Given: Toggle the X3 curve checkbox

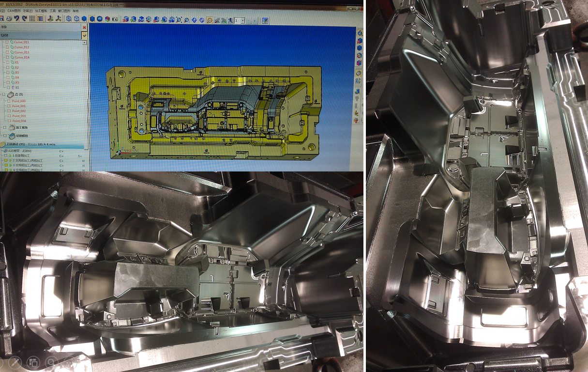Looking at the screenshot, I should [x=7, y=72].
